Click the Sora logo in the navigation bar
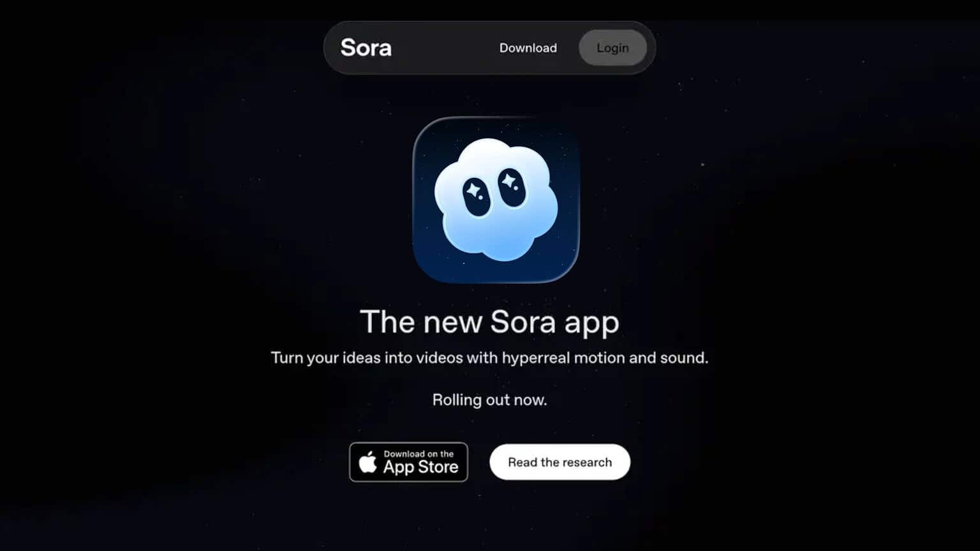This screenshot has height=551, width=980. click(366, 48)
